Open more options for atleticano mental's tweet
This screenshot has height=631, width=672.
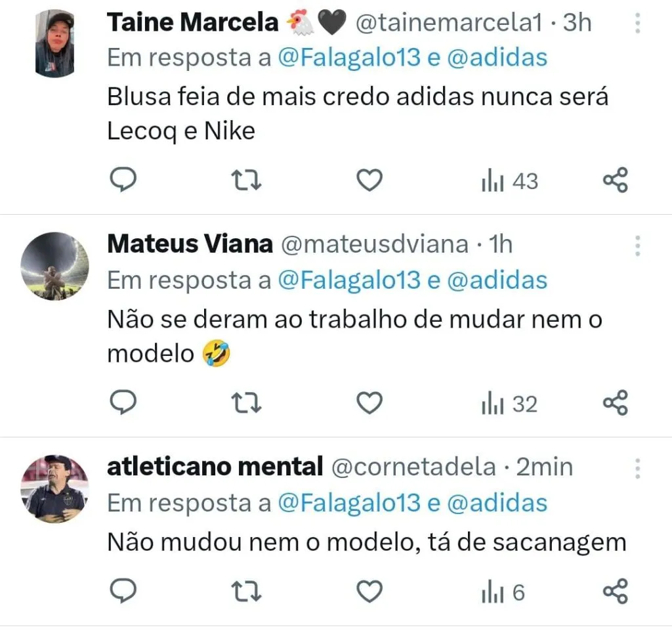coord(637,469)
